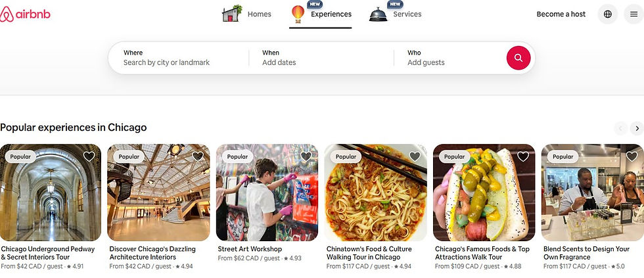Heart the Chicago's Famous Foods walk tour
The image size is (644, 278).
tap(523, 156)
